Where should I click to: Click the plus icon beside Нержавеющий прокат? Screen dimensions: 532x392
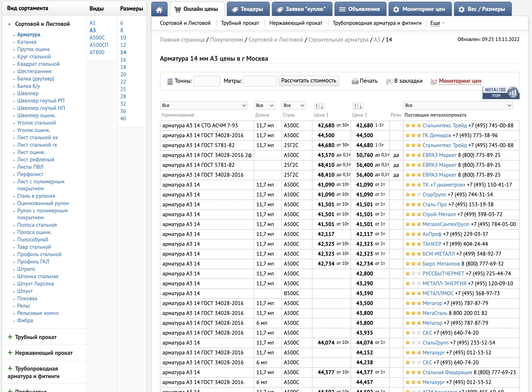(10, 353)
